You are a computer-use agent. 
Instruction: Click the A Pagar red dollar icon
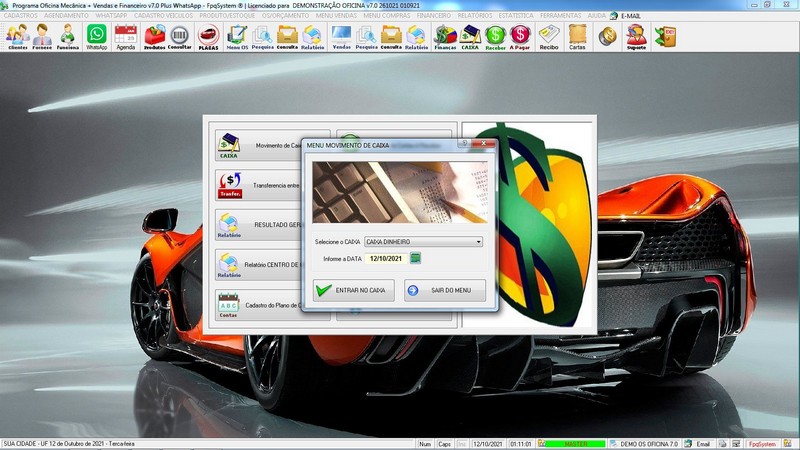520,37
